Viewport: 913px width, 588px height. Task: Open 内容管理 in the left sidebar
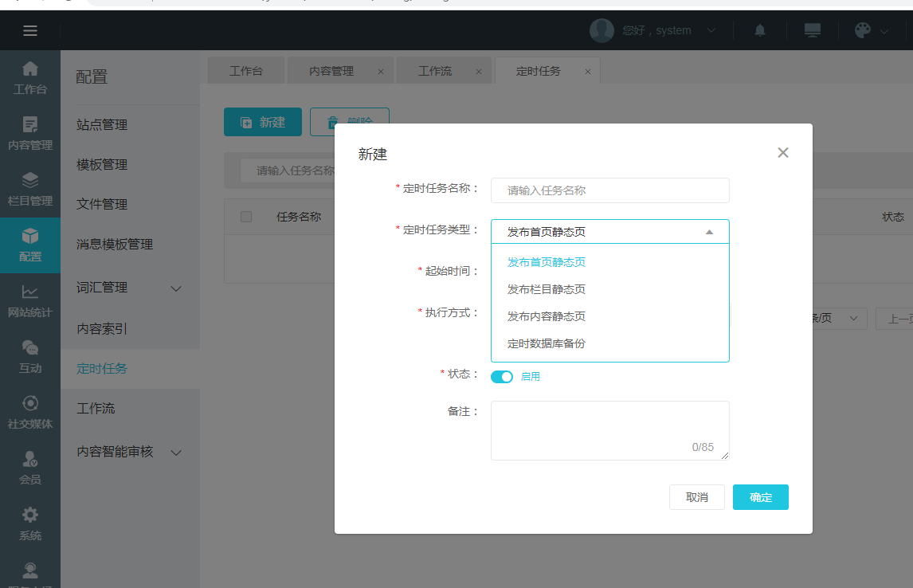point(30,133)
